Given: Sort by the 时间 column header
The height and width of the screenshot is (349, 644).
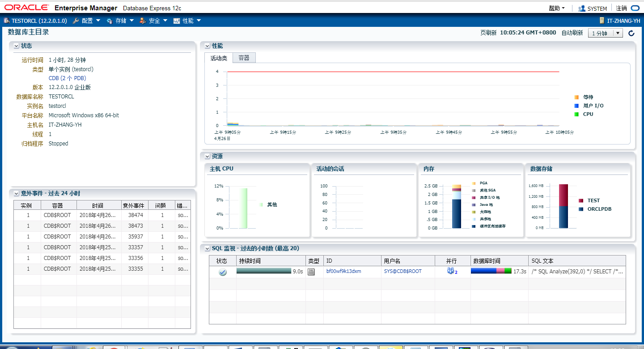Looking at the screenshot, I should (x=99, y=205).
